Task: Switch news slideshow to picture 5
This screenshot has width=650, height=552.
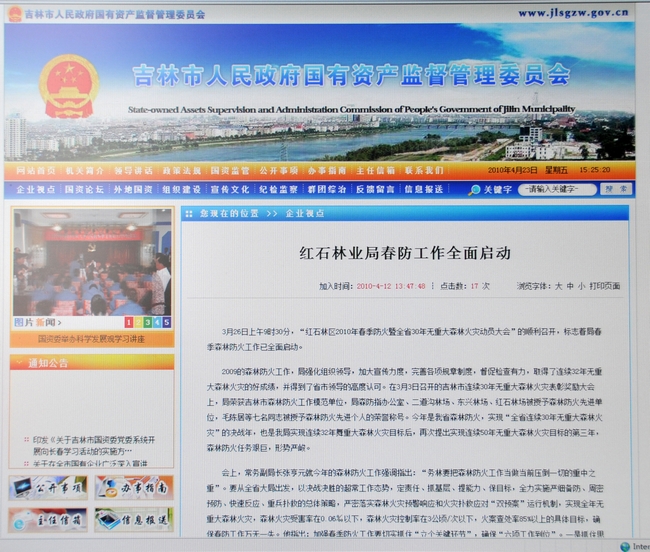Action: [x=167, y=322]
